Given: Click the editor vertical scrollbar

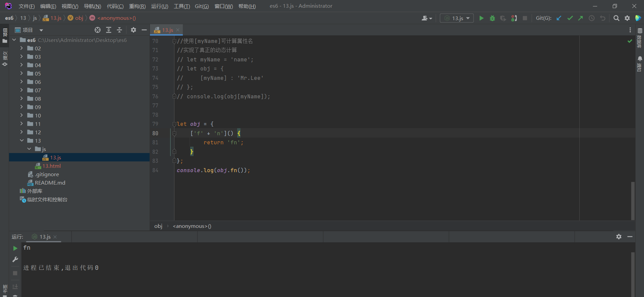Looking at the screenshot, I should click(x=633, y=201).
